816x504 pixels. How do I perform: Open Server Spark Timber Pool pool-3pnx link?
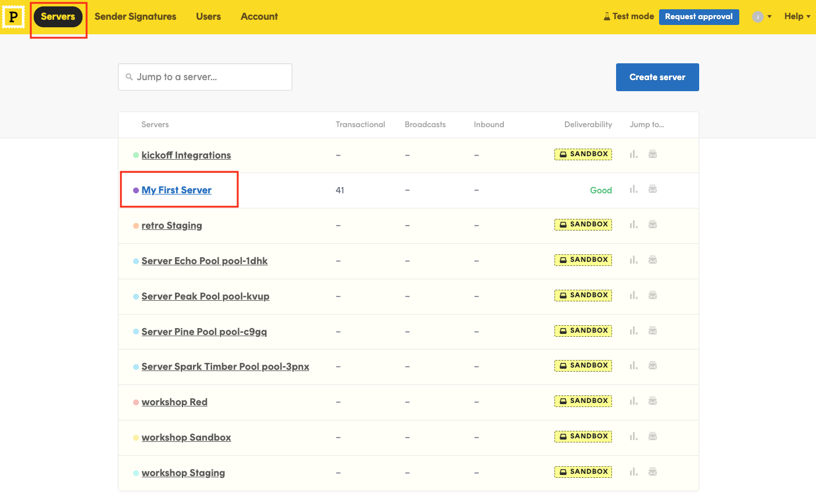pos(226,366)
